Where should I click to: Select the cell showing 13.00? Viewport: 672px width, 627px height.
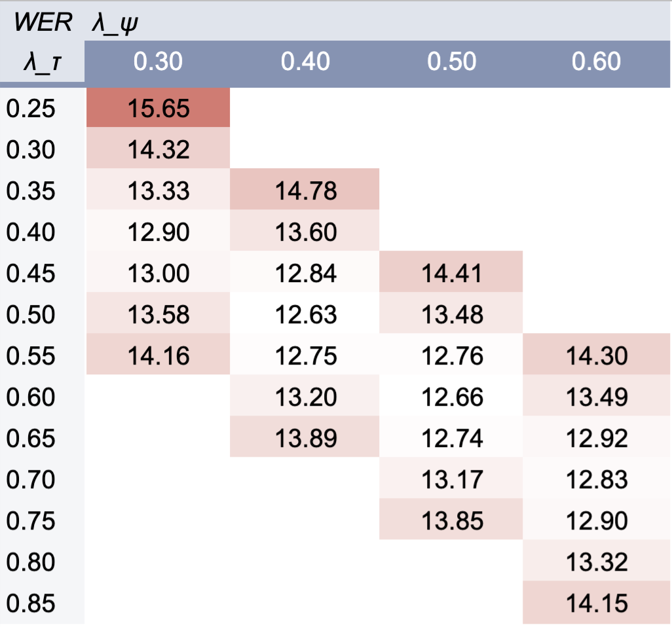[x=158, y=273]
